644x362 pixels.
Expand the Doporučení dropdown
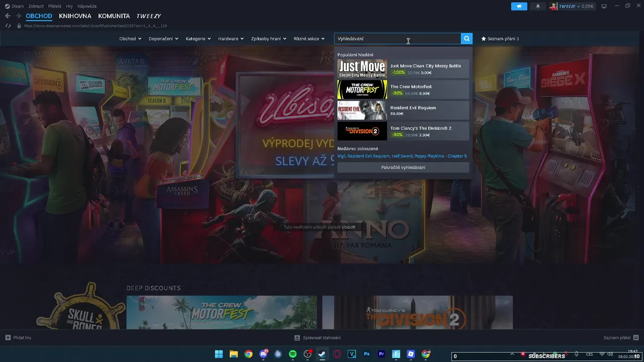[x=164, y=39]
